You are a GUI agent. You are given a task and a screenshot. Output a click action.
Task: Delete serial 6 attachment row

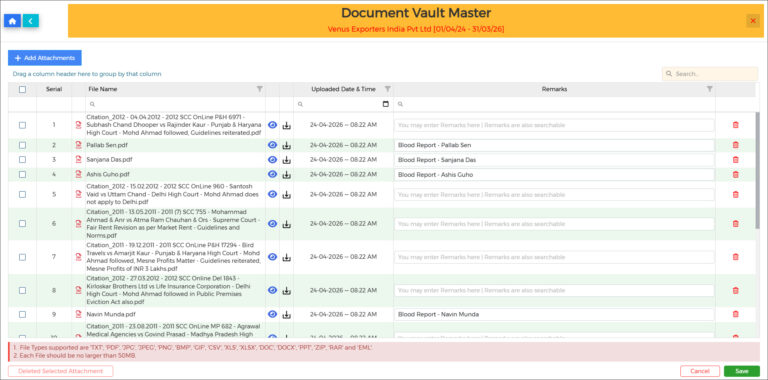[x=735, y=224]
